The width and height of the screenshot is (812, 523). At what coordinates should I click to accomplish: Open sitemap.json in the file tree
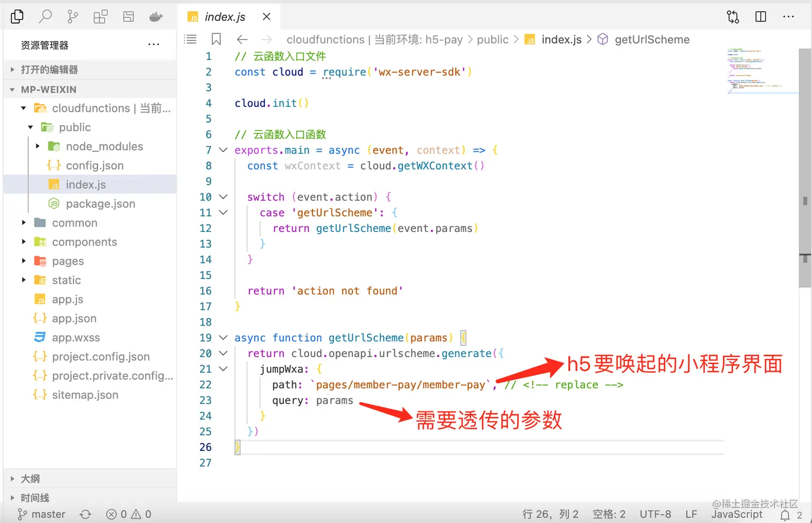pyautogui.click(x=90, y=395)
